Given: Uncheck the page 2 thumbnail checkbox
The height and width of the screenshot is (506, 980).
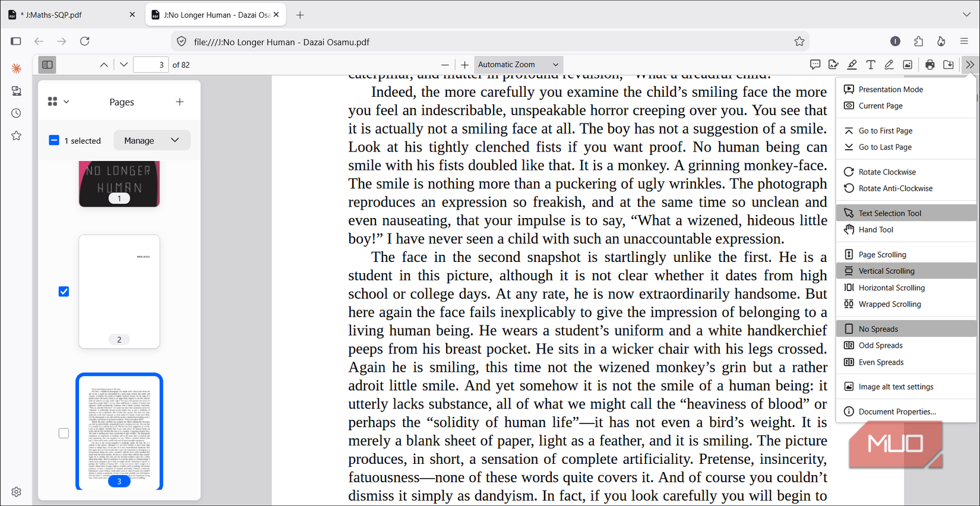Looking at the screenshot, I should click(64, 292).
